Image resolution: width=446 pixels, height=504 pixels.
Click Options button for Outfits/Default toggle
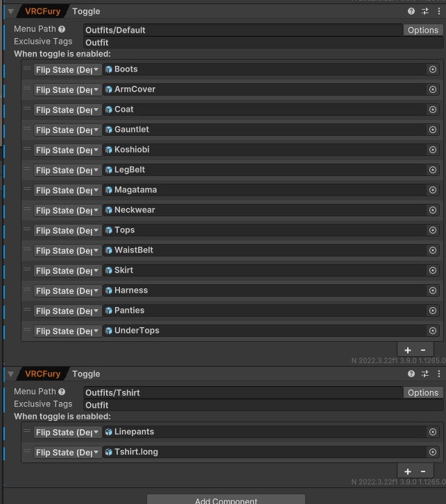[423, 31]
